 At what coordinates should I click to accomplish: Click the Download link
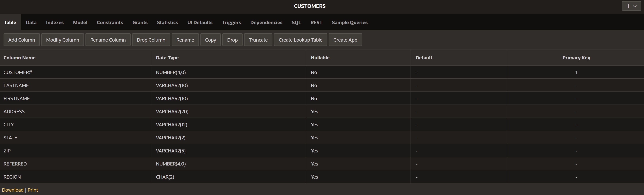point(13,190)
